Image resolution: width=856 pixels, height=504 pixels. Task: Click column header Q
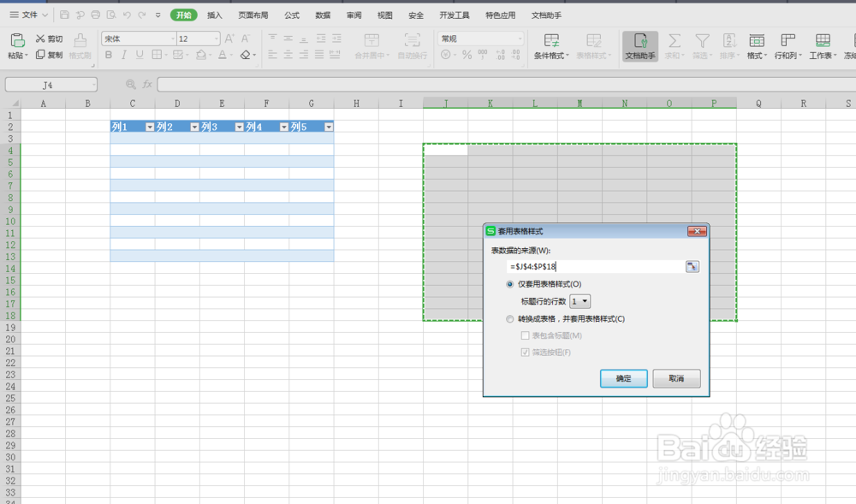[758, 103]
